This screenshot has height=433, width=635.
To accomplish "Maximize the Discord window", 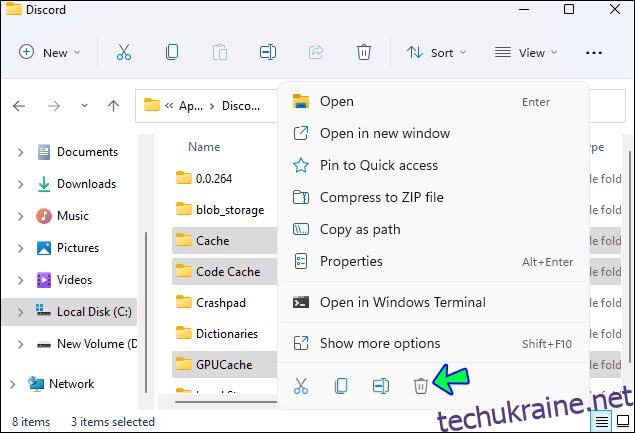I will tap(569, 9).
